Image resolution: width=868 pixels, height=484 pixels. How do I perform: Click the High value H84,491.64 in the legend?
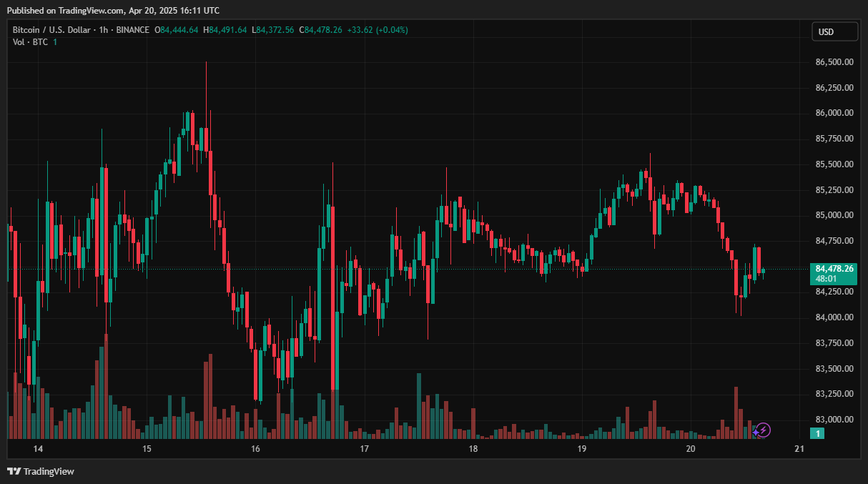click(225, 30)
